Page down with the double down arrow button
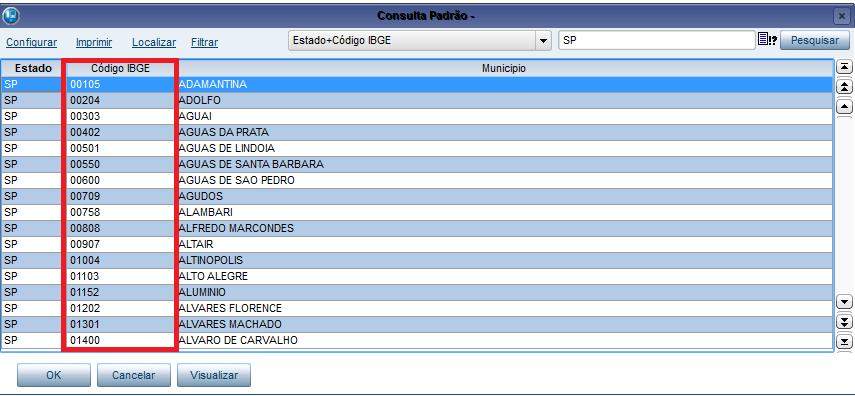 click(844, 321)
